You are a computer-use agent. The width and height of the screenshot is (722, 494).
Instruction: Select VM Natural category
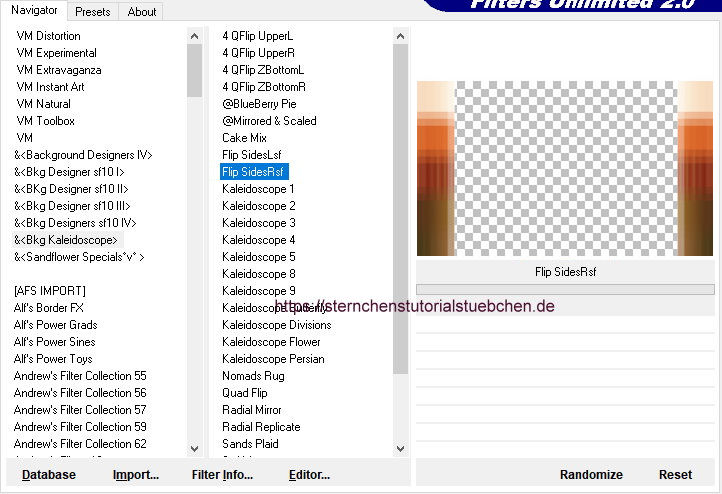point(43,104)
